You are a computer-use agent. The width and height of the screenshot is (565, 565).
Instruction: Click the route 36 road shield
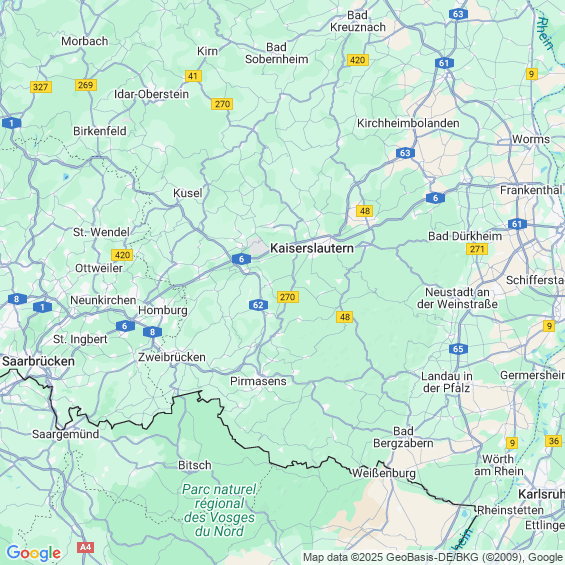point(554,441)
